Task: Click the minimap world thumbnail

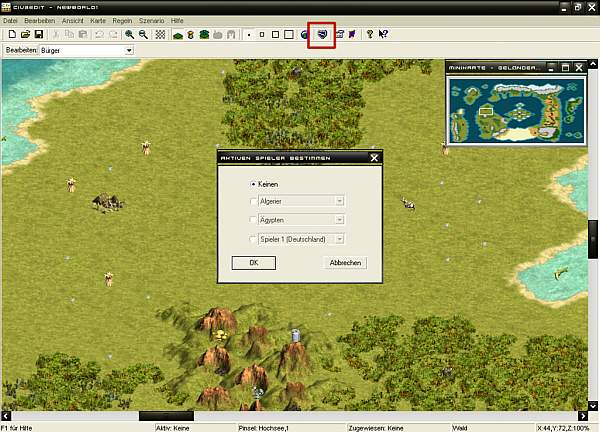Action: 517,110
